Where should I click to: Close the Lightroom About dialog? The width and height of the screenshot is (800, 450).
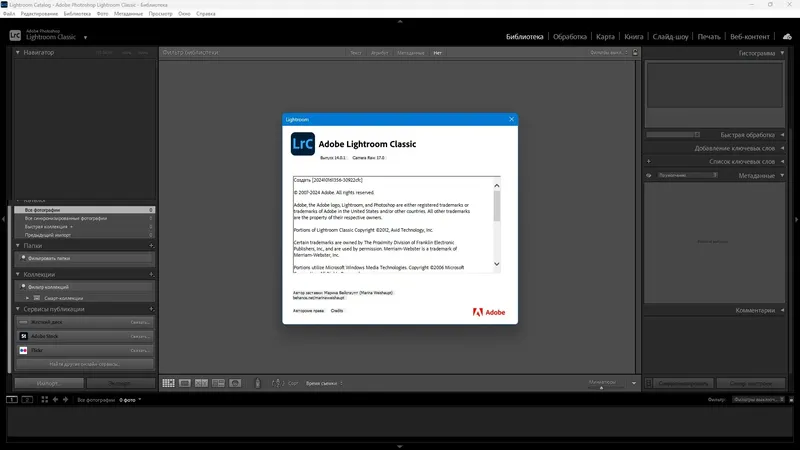click(511, 119)
